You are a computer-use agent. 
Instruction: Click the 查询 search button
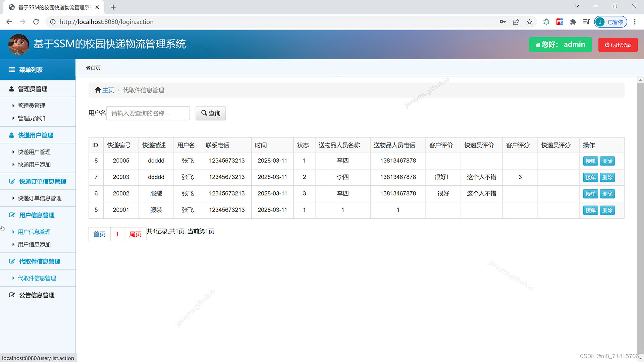[211, 113]
